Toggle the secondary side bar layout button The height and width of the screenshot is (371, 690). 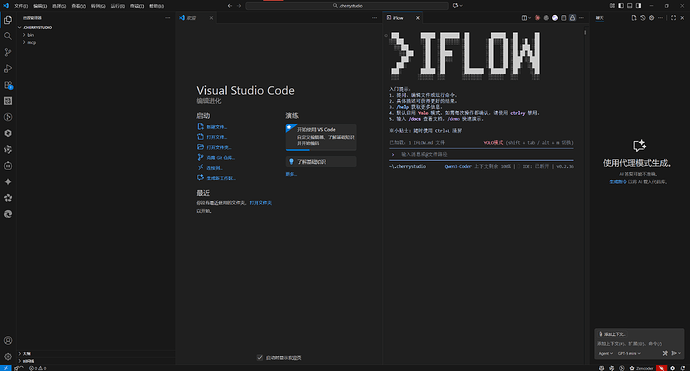[639, 6]
